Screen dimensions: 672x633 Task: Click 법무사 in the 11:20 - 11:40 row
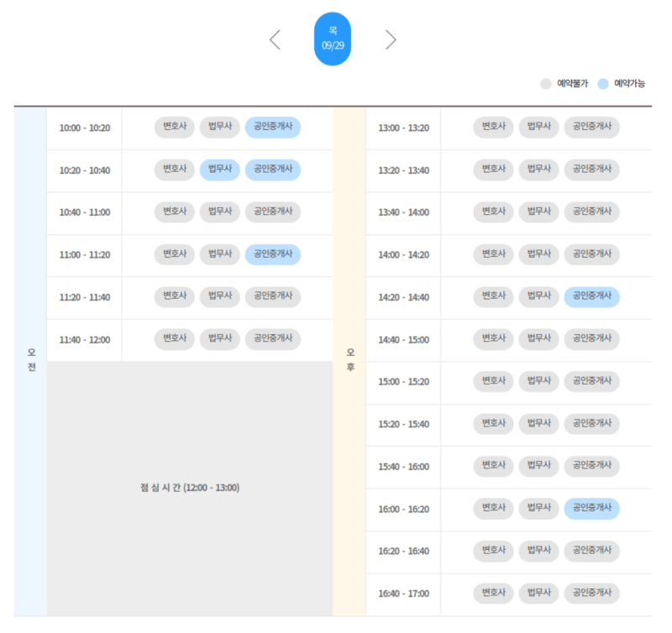tap(220, 297)
